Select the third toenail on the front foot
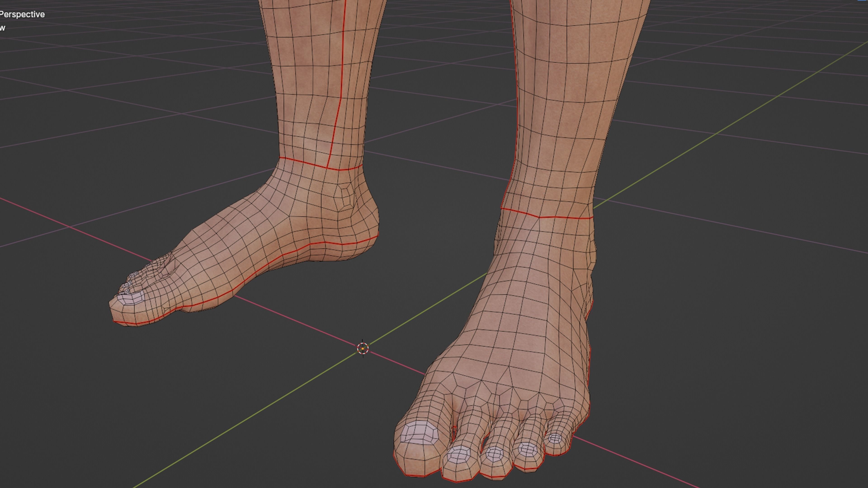868x488 pixels. [494, 454]
